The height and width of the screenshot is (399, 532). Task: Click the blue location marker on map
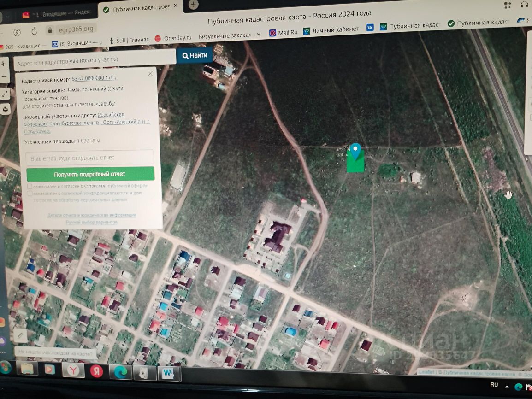355,151
